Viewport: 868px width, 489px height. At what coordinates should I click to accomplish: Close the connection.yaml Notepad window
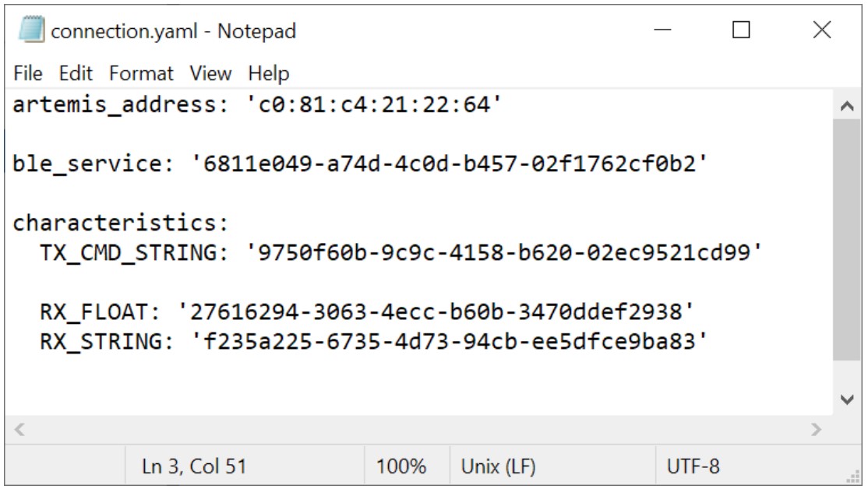pyautogui.click(x=822, y=31)
